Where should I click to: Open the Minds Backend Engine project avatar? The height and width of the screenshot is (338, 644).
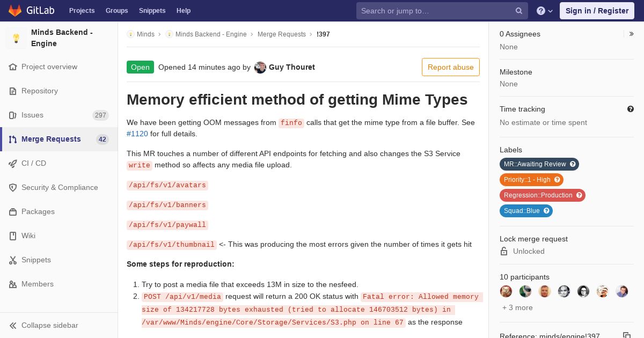[16, 38]
